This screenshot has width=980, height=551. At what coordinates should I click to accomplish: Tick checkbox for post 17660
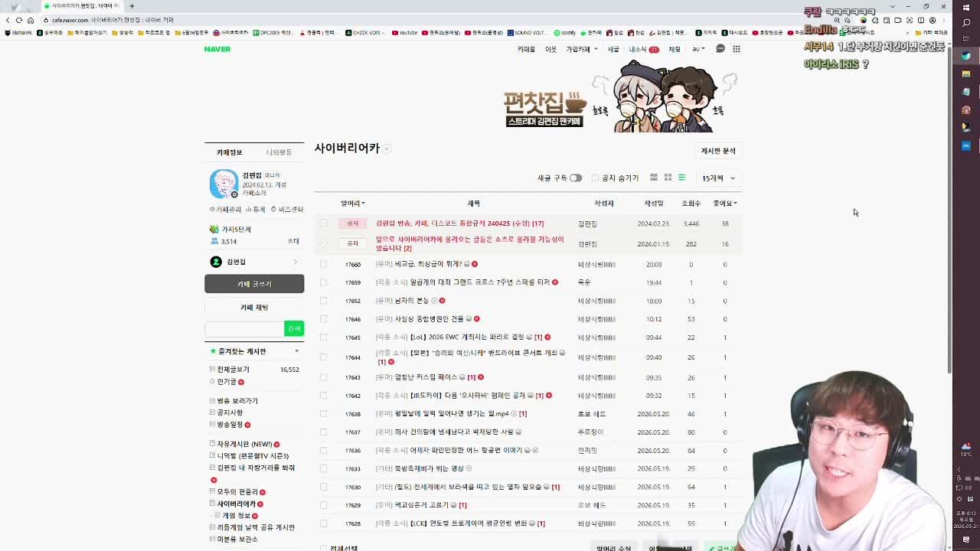click(x=323, y=264)
